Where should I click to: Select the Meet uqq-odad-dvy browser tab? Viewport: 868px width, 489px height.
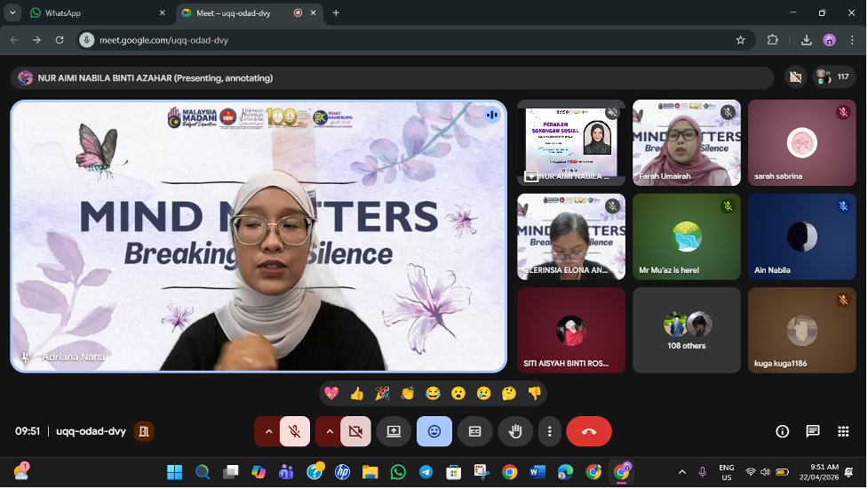click(x=235, y=13)
